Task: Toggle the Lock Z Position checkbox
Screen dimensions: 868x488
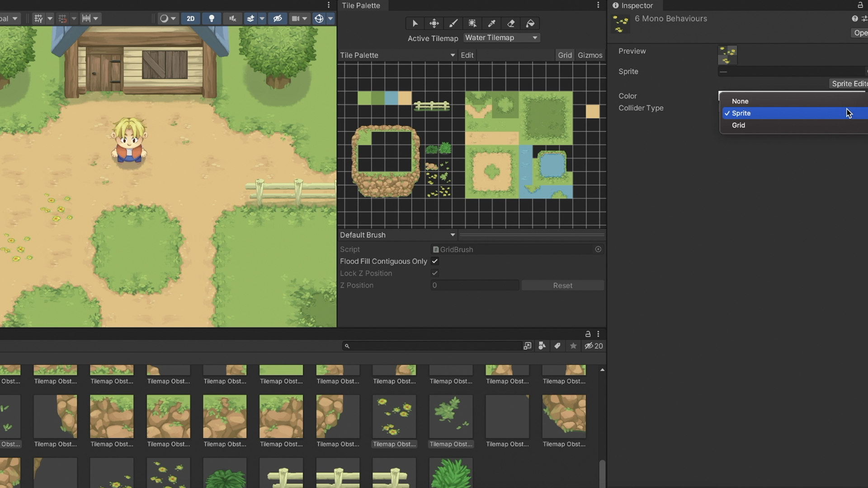Action: point(435,273)
